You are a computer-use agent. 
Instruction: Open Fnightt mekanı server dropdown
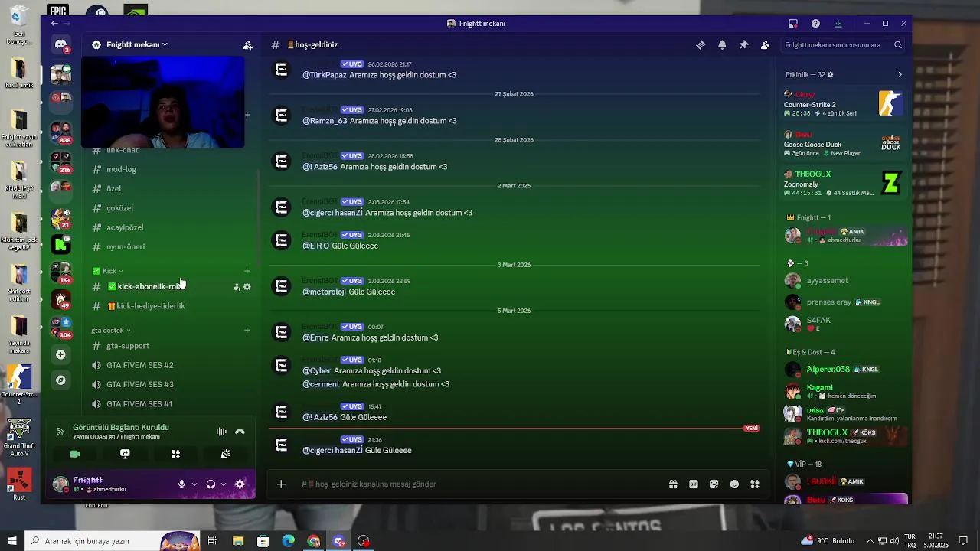137,45
